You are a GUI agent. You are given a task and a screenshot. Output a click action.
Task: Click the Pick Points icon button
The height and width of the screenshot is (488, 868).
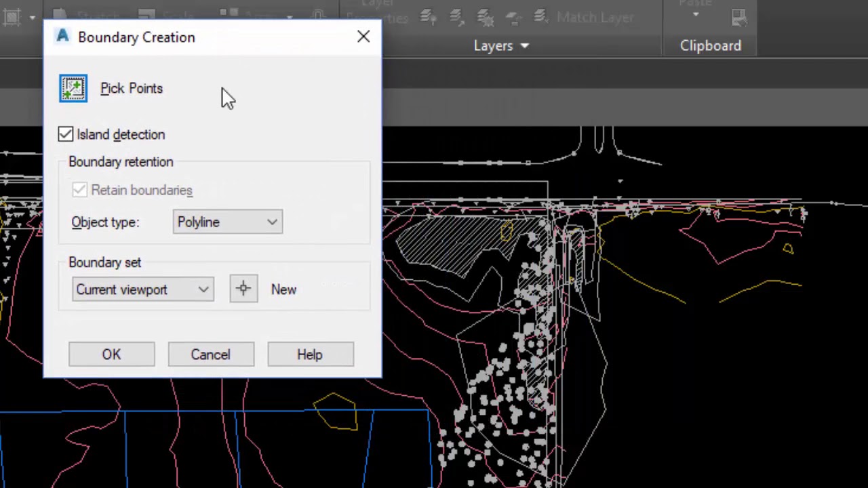click(73, 88)
